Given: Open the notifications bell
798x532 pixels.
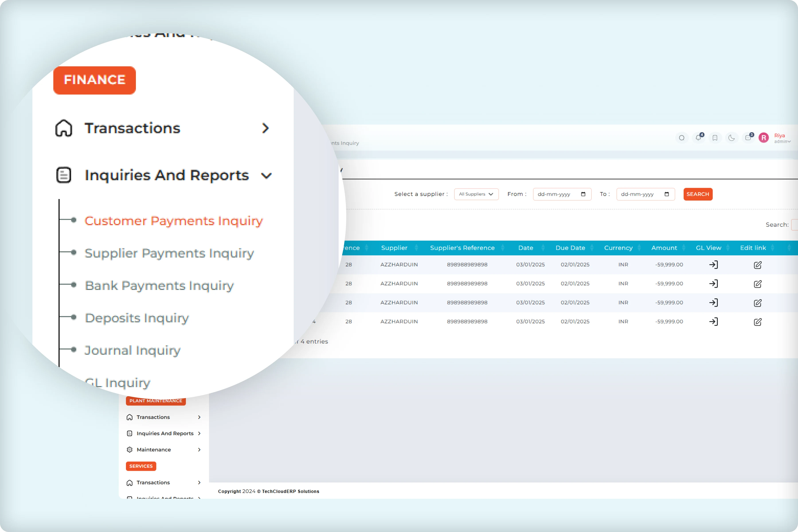Looking at the screenshot, I should point(698,138).
